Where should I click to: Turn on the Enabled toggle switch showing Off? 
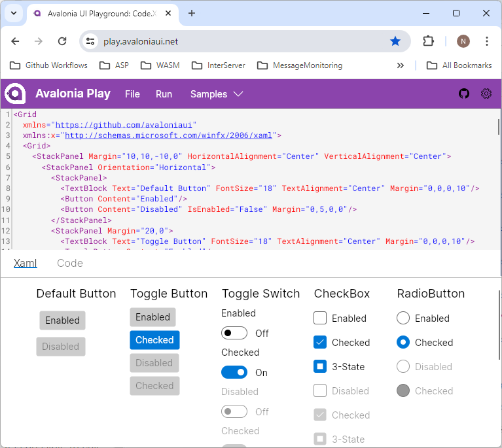click(x=234, y=333)
